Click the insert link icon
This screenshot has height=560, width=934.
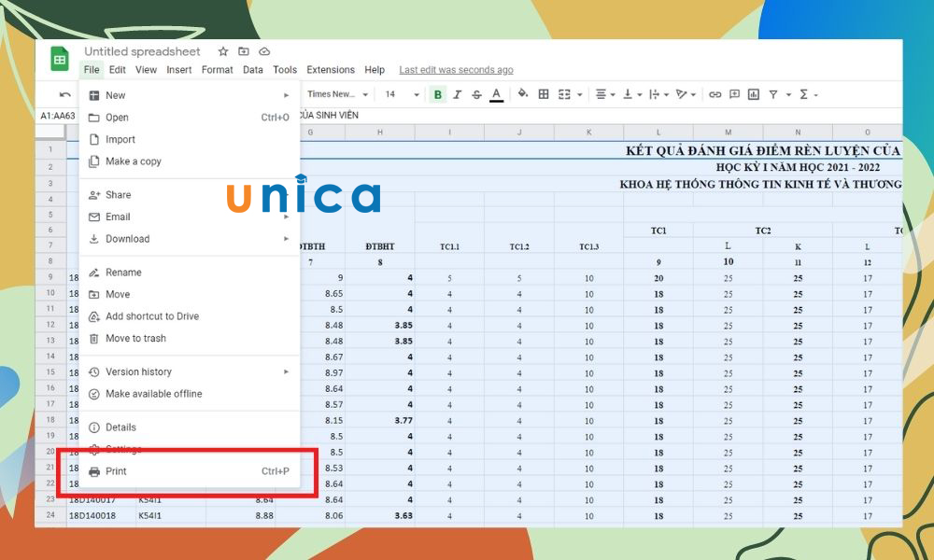click(715, 94)
